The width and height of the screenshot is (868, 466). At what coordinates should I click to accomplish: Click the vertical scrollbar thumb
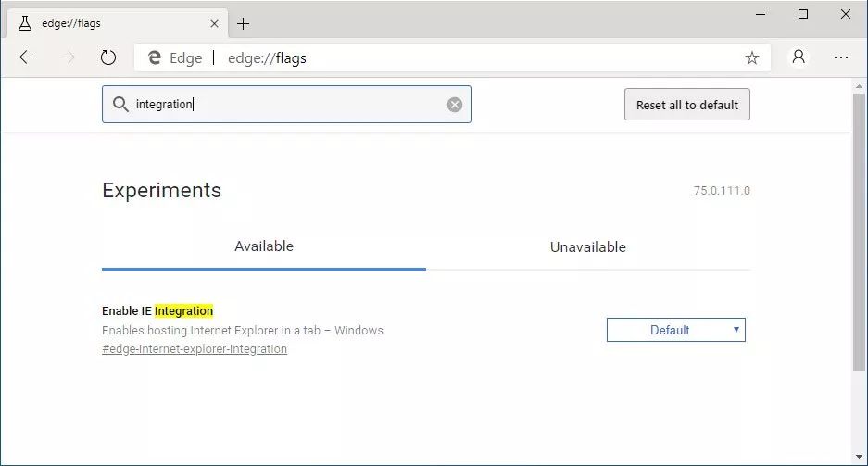[x=859, y=232]
